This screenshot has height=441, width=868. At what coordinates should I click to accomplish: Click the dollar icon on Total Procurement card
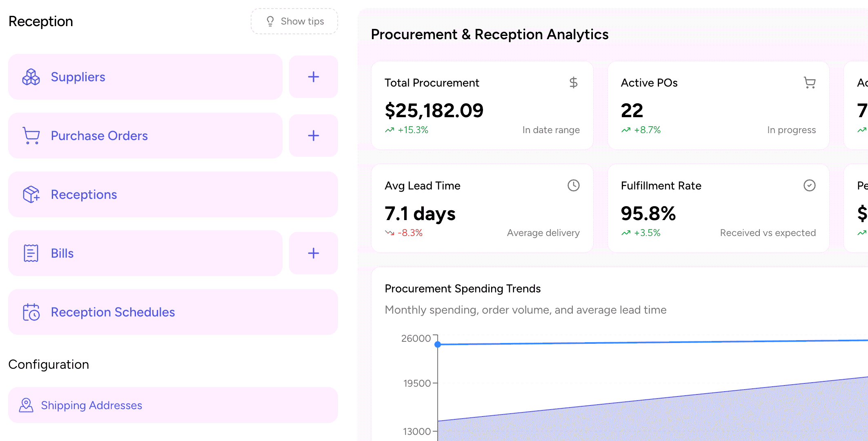[x=574, y=82]
